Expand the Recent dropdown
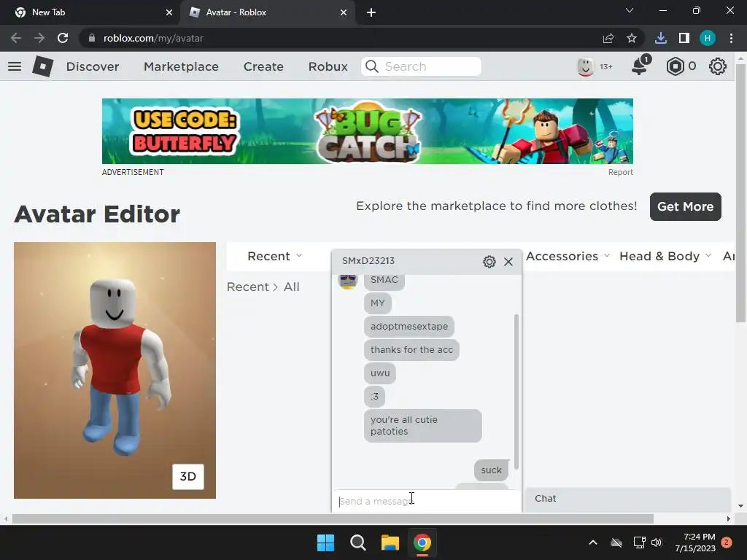Screen dimensions: 747x560 click(x=275, y=256)
